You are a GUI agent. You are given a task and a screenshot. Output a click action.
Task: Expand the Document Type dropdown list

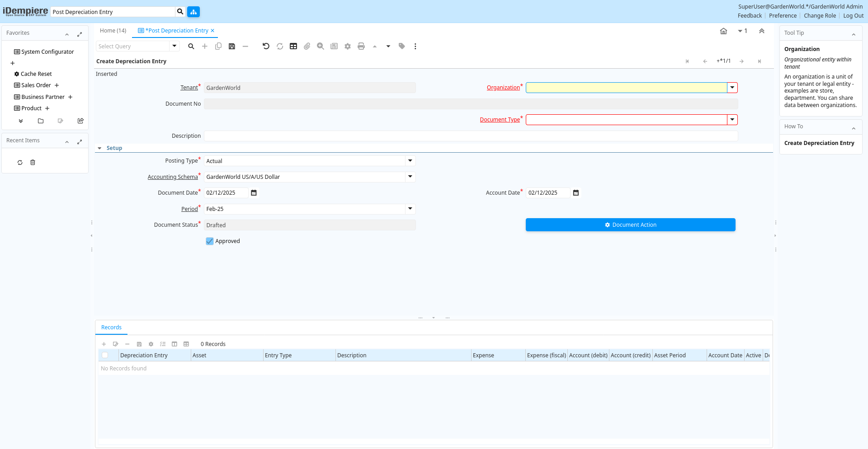click(x=732, y=120)
